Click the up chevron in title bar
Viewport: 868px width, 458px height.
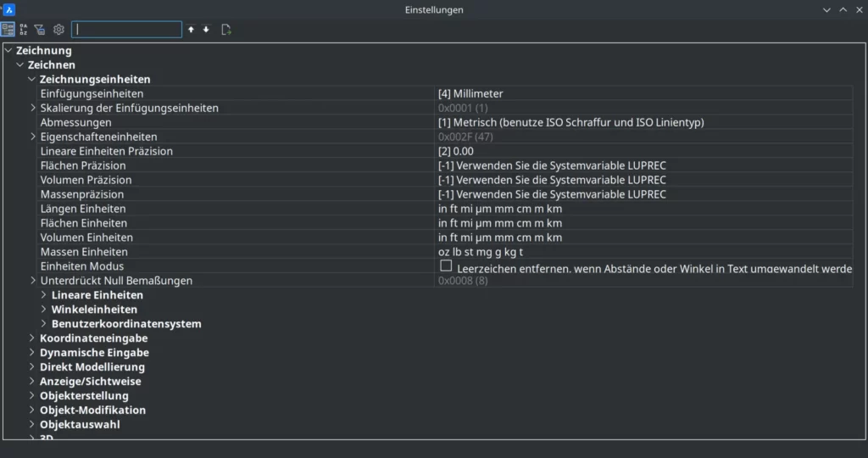coord(843,10)
